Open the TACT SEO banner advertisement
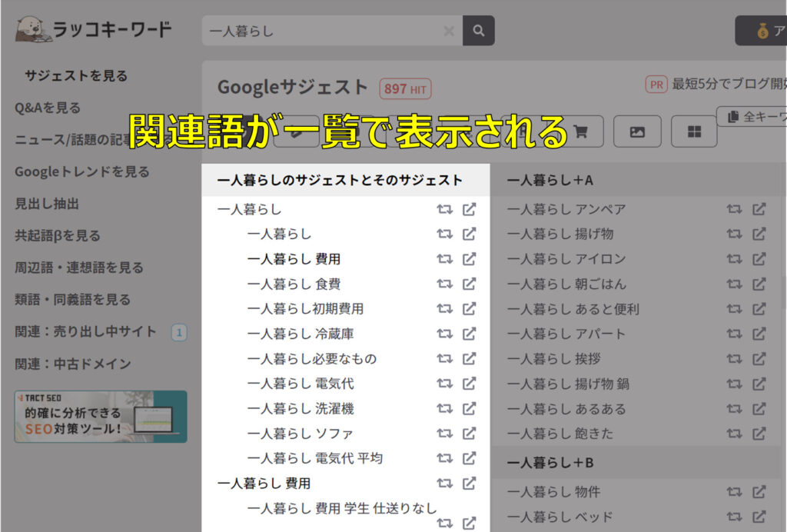This screenshot has height=532, width=787. click(100, 417)
